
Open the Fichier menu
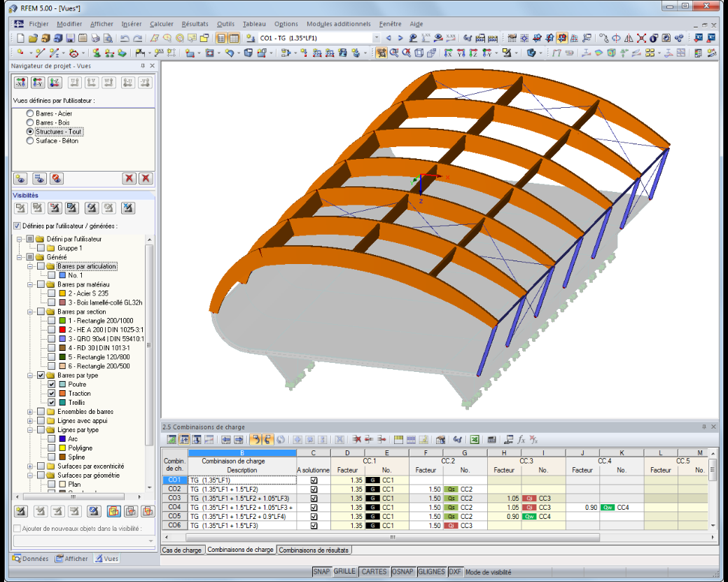click(x=38, y=24)
